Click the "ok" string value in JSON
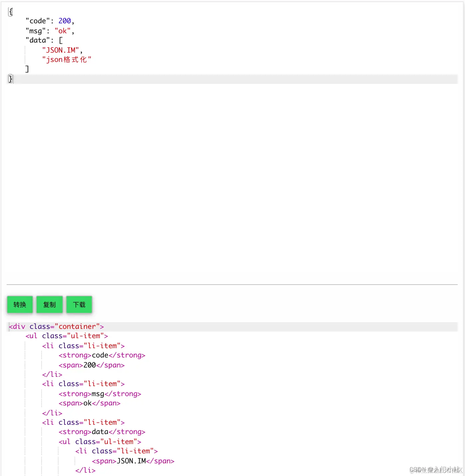The width and height of the screenshot is (465, 476). tap(63, 31)
